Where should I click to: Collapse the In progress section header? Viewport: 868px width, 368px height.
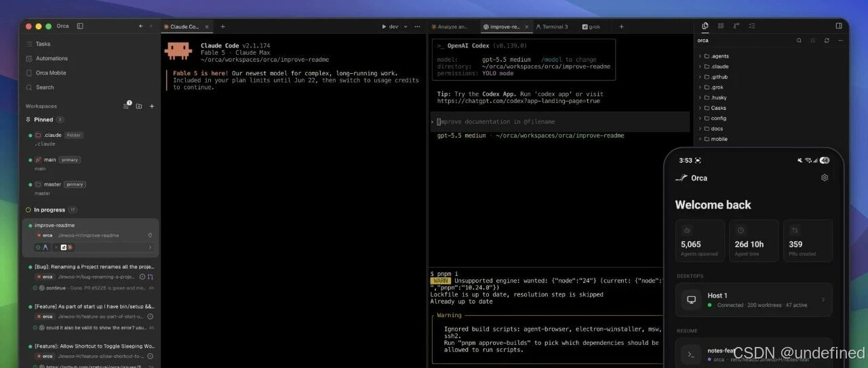[x=51, y=210]
